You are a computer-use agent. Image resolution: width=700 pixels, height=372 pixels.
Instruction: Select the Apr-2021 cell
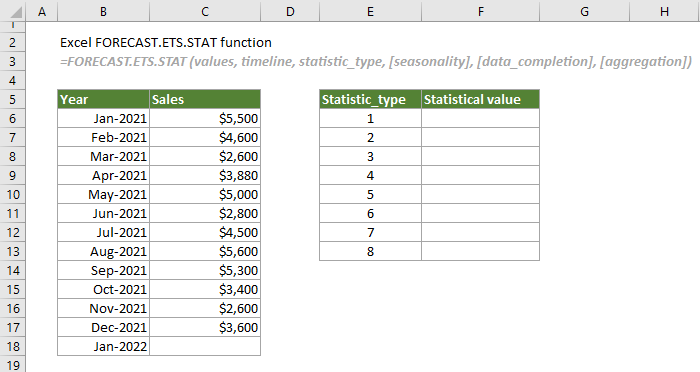(x=104, y=175)
